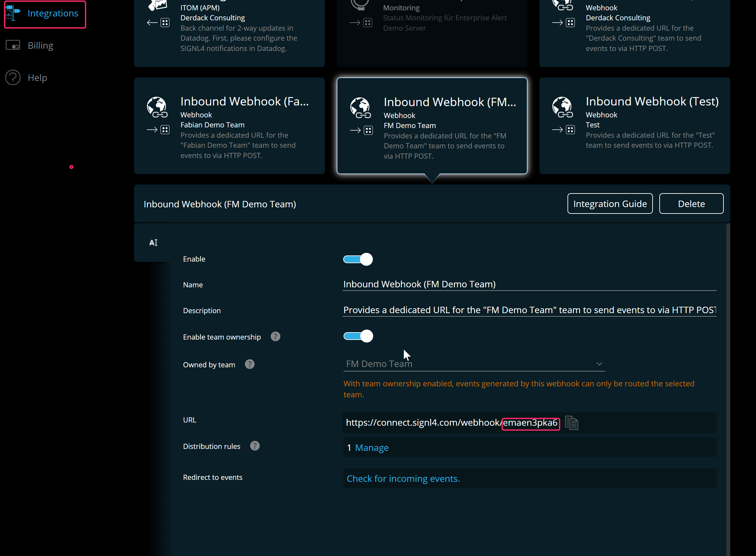Click the "Inbound Webhook (FM Demo Team)" panel heading
756x556 pixels.
pos(219,204)
